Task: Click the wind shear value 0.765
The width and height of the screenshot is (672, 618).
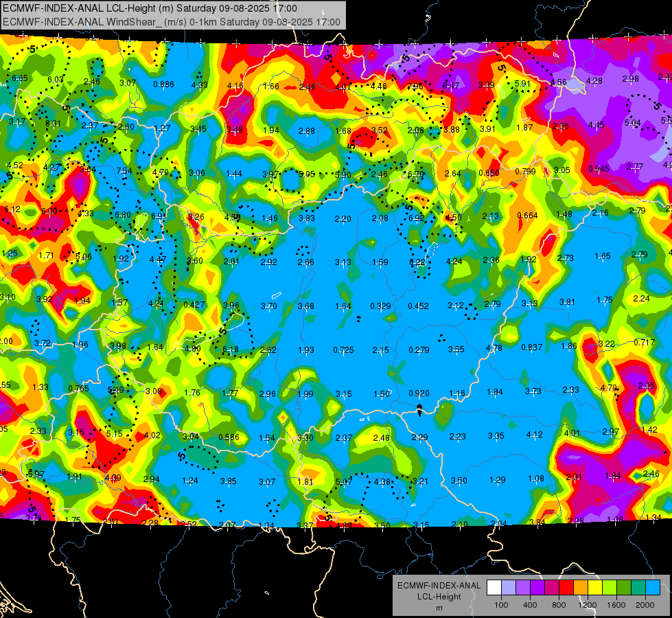Action: tap(79, 388)
